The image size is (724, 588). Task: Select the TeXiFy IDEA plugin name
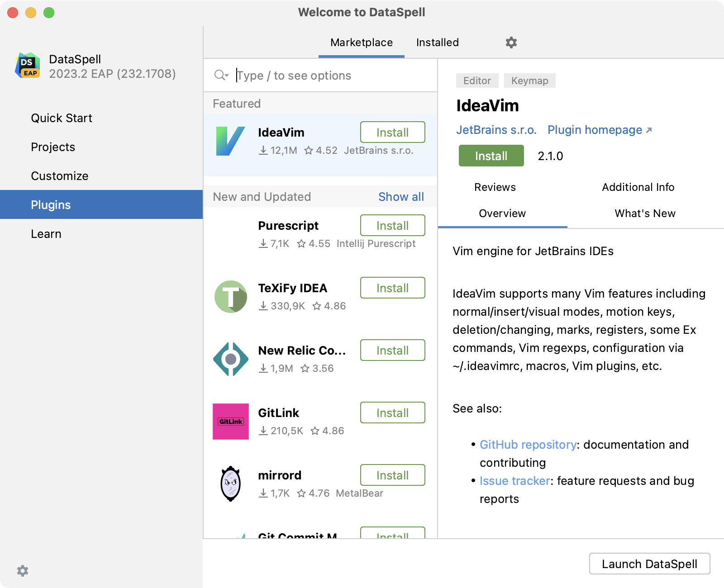click(292, 288)
